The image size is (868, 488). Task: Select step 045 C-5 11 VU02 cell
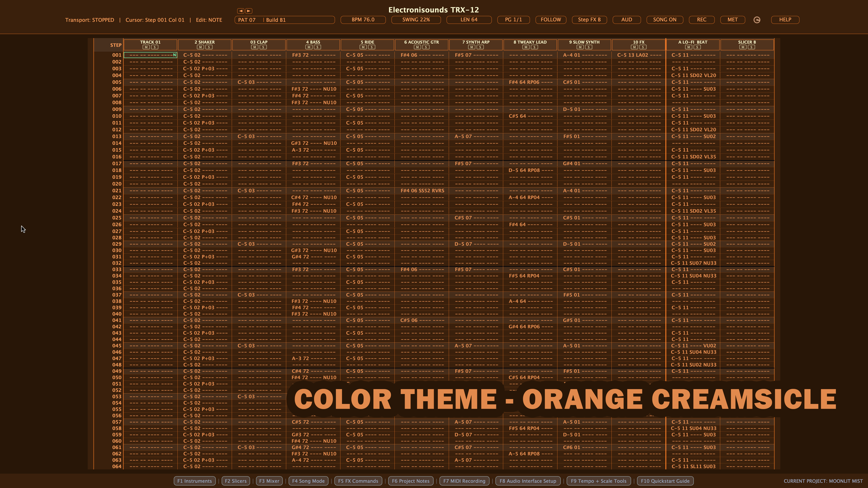[693, 346]
